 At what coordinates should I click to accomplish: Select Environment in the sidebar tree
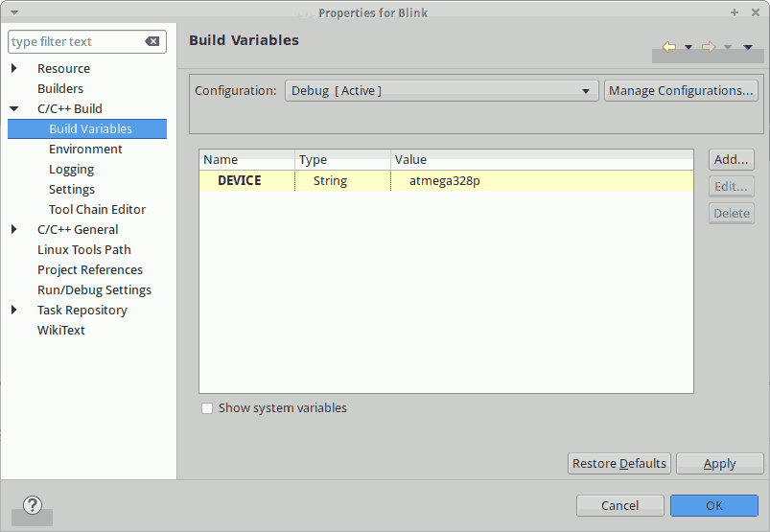tap(85, 150)
